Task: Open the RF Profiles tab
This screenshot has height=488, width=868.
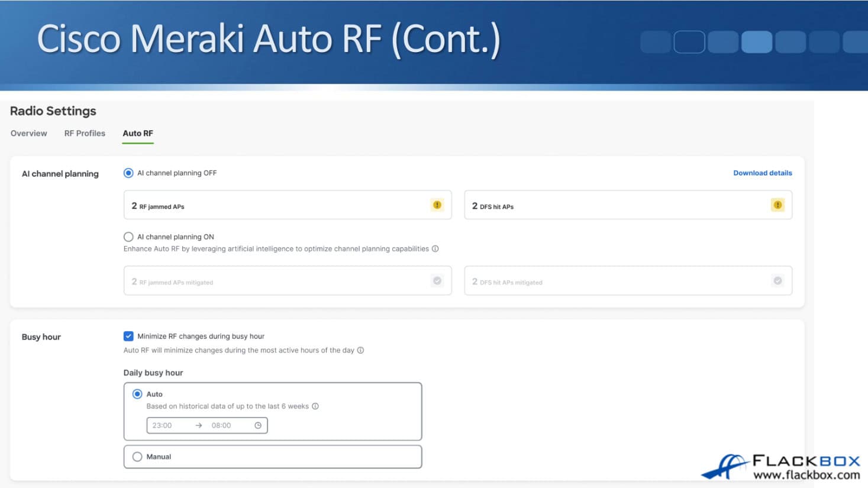Action: point(85,134)
